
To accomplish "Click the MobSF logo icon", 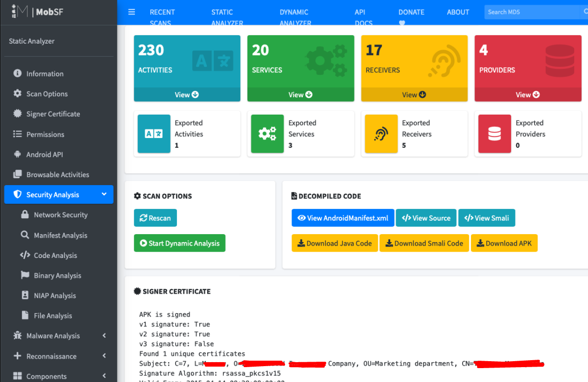I will coord(19,11).
